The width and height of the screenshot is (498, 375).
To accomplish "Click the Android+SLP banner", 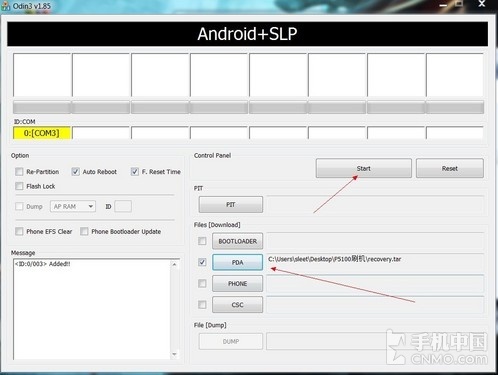I will 247,34.
